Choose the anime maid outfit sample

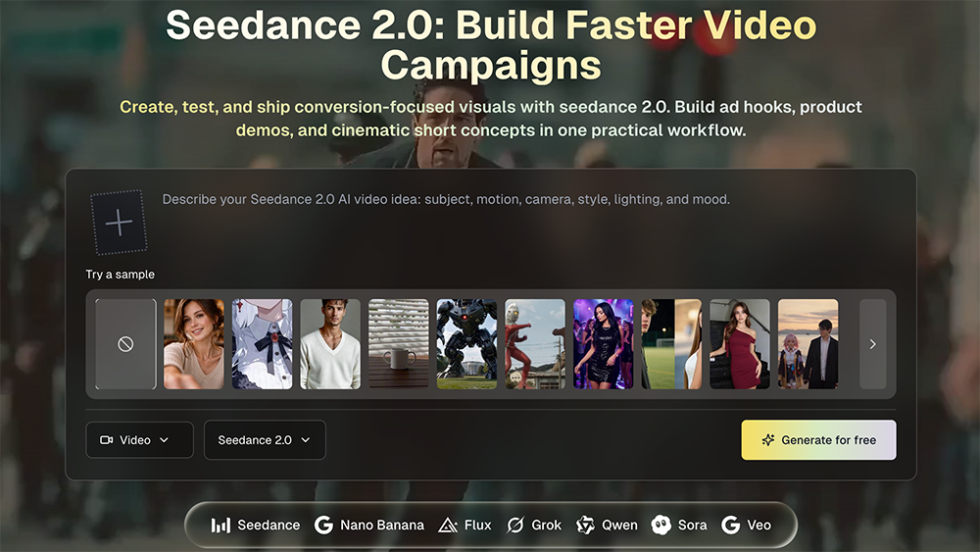(x=262, y=344)
